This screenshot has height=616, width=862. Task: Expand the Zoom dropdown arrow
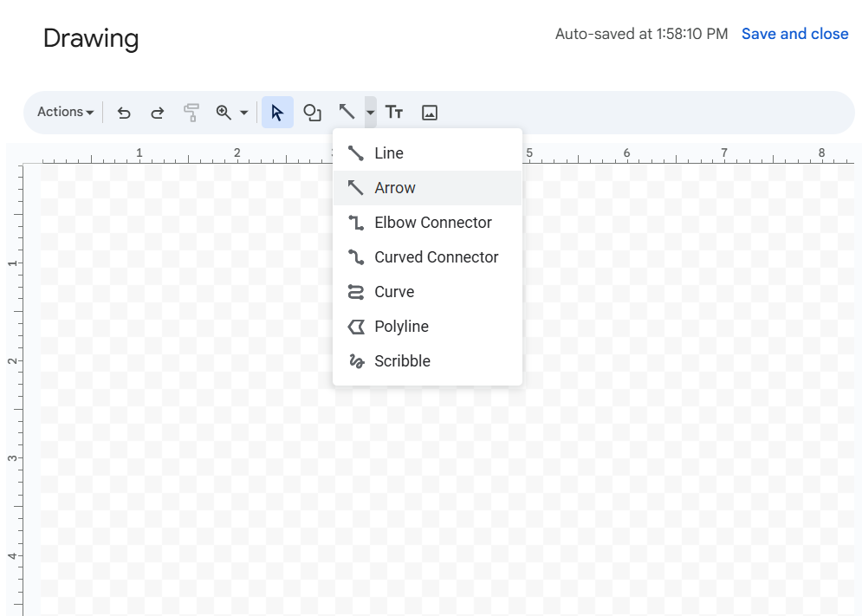(244, 113)
